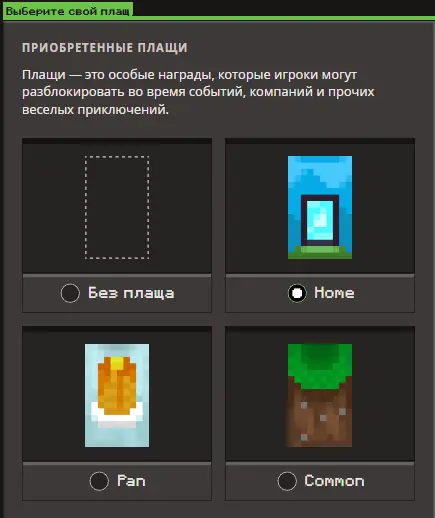Click the white plate on Pan cape

click(x=117, y=417)
